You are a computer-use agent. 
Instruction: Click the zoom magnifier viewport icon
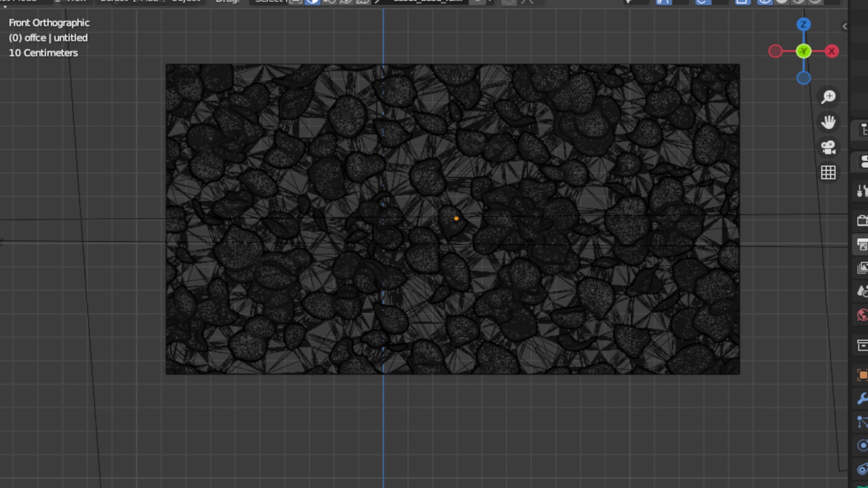[x=828, y=97]
